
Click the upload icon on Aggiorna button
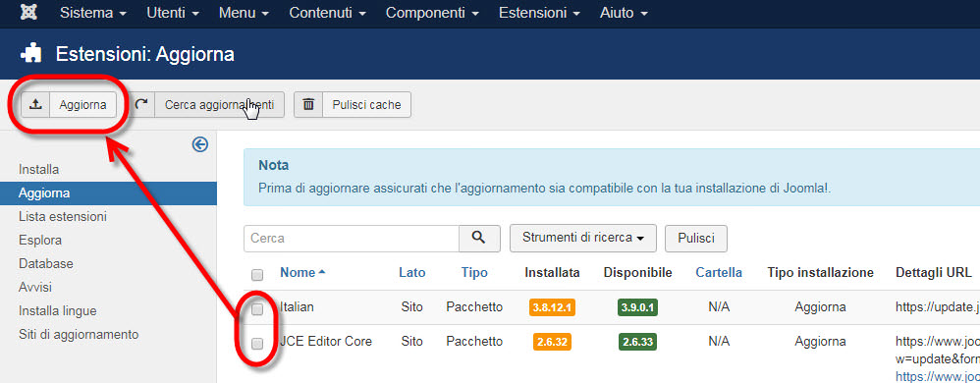(35, 105)
